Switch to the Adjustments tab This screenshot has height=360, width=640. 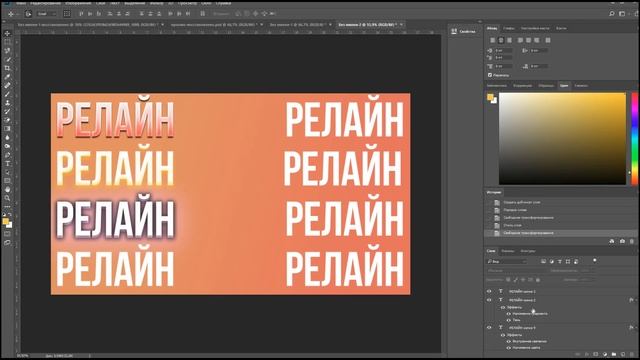tap(522, 86)
